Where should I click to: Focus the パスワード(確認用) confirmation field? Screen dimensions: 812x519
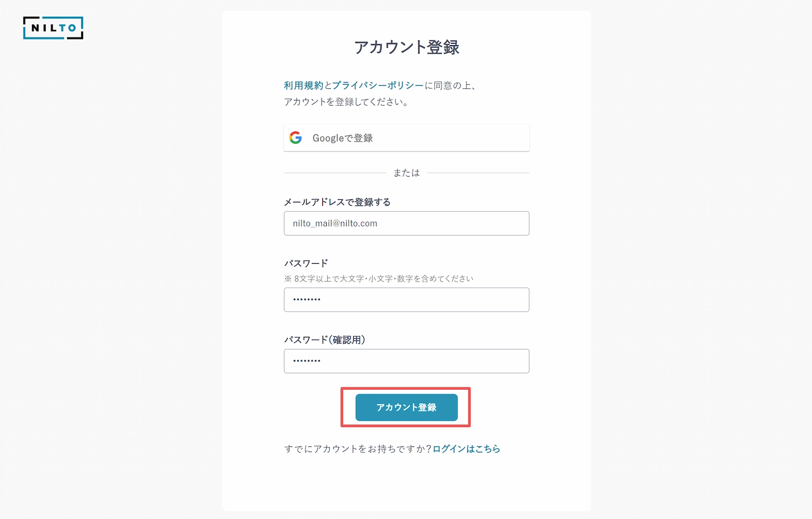pos(407,361)
